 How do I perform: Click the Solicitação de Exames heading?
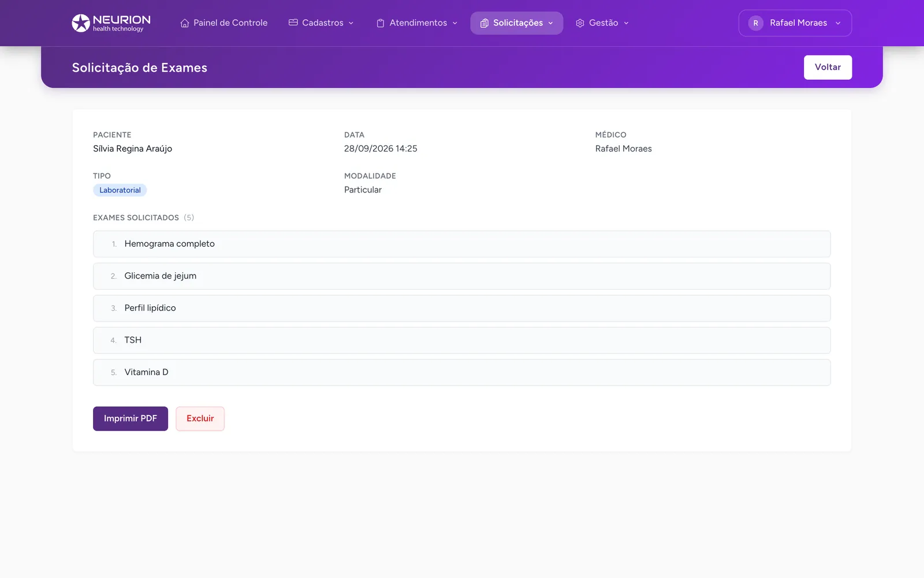pos(140,68)
